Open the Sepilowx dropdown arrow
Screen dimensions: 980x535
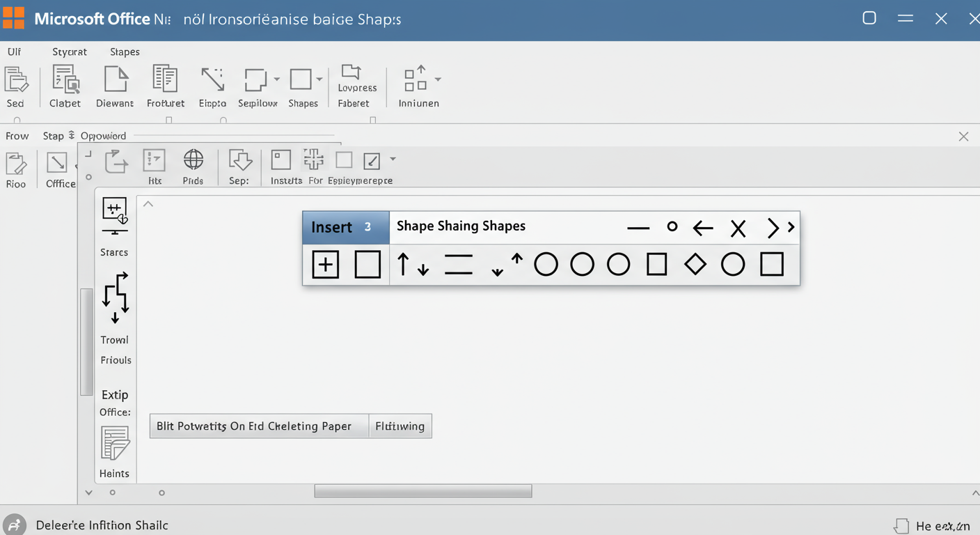pos(276,79)
